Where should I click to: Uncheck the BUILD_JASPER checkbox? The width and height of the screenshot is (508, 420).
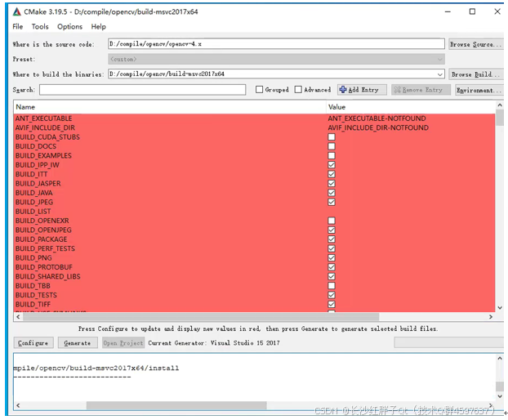(x=332, y=183)
